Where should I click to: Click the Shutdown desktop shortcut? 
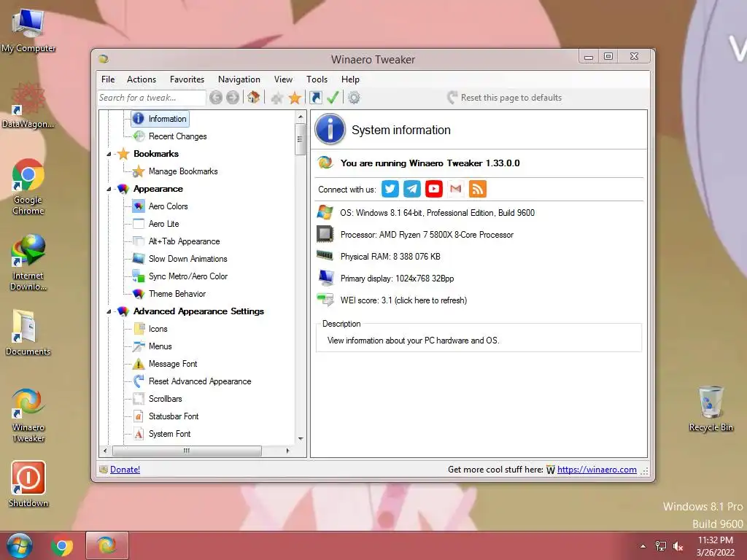[28, 484]
